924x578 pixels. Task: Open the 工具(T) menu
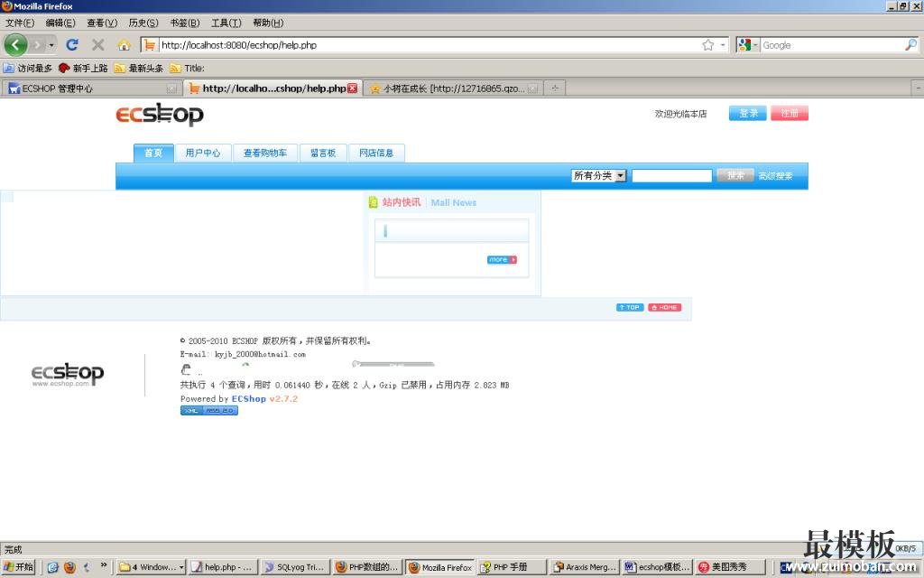click(226, 23)
